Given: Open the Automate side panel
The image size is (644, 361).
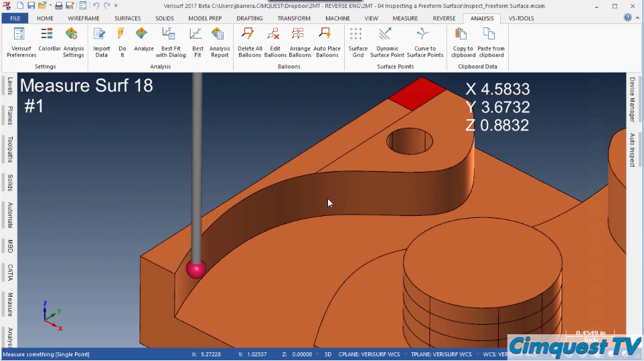Looking at the screenshot, I should [9, 215].
